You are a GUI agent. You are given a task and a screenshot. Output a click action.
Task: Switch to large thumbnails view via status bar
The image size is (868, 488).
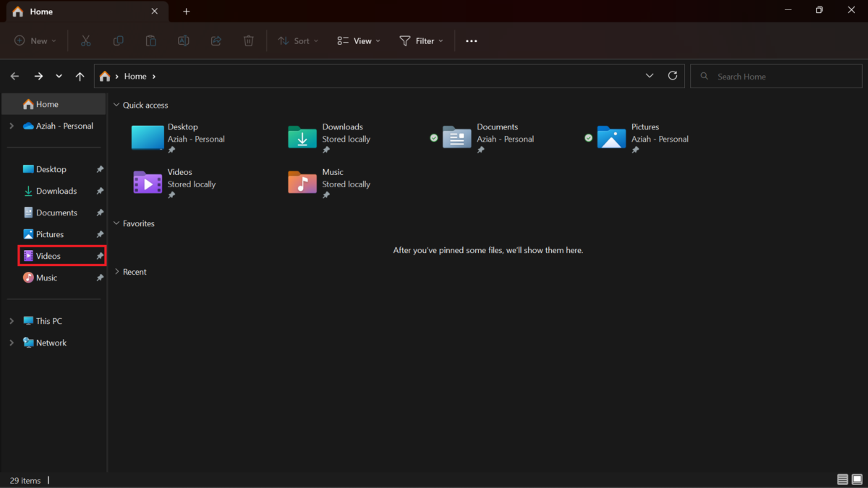(858, 479)
